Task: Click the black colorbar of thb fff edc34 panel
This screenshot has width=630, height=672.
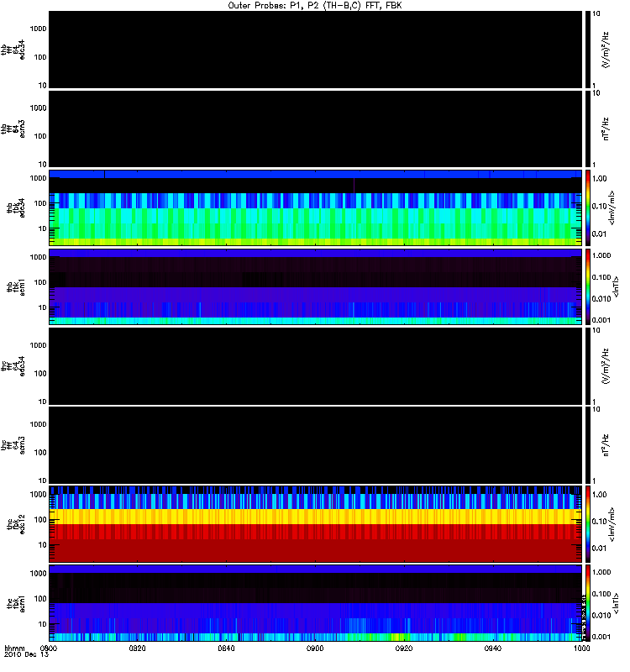Action: [587, 50]
